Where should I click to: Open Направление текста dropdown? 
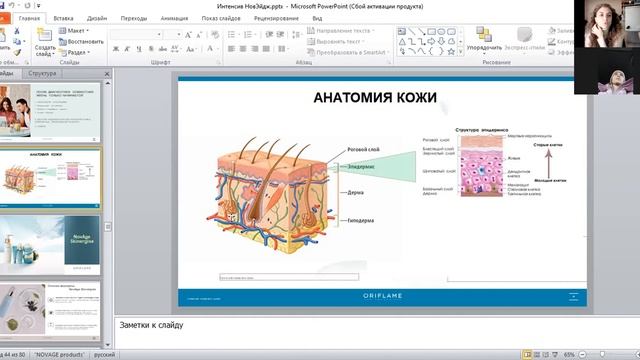341,31
